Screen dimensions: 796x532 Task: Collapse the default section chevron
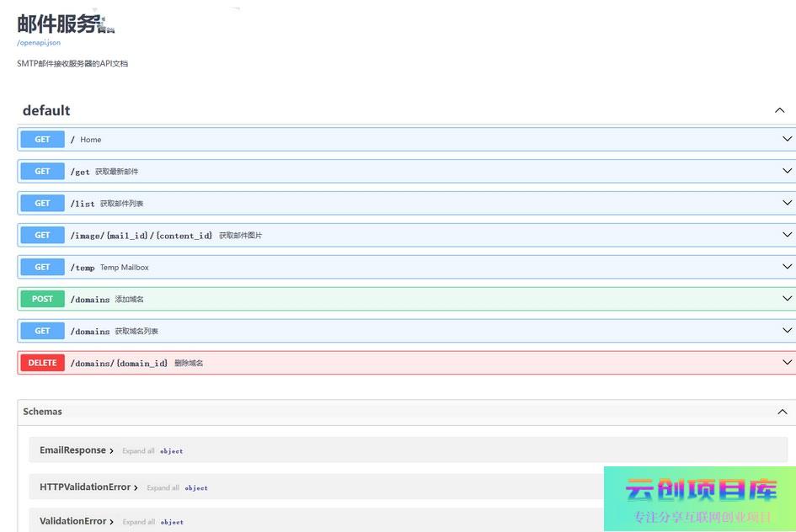coord(779,110)
